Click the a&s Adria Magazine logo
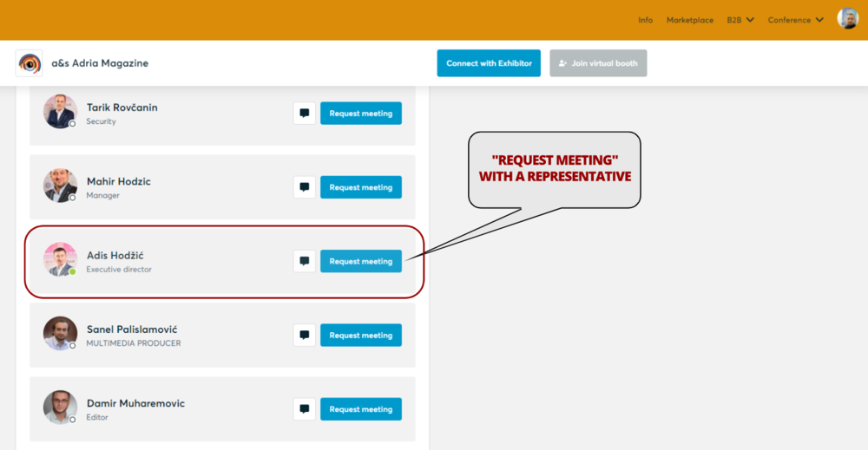868x450 pixels. [30, 63]
